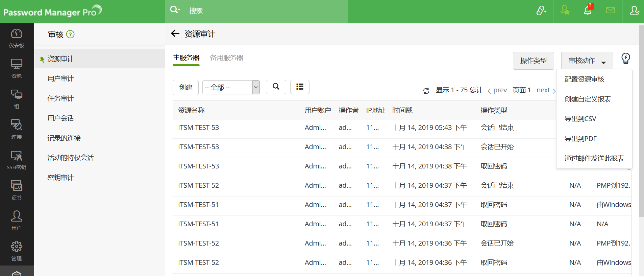Click the 连接 connections sidebar icon

coord(17,129)
